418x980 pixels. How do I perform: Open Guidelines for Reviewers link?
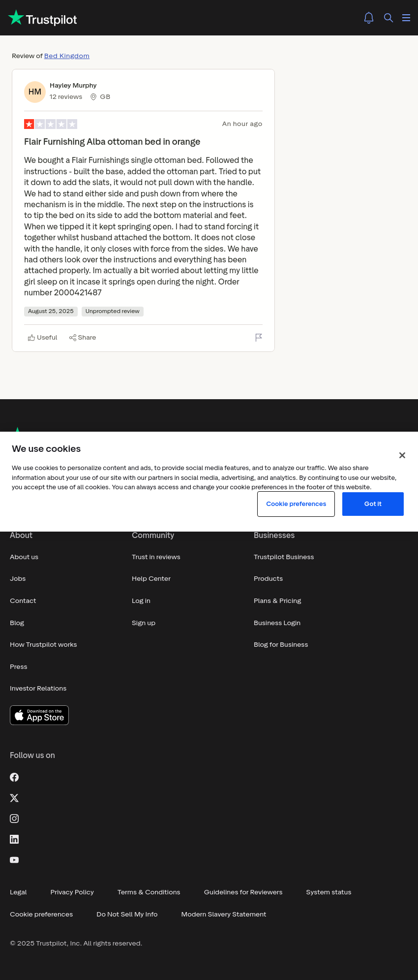(243, 892)
